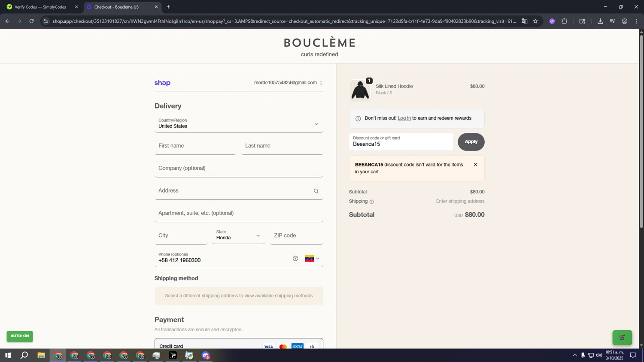
Task: Show hidden system tray icons
Action: click(x=574, y=355)
